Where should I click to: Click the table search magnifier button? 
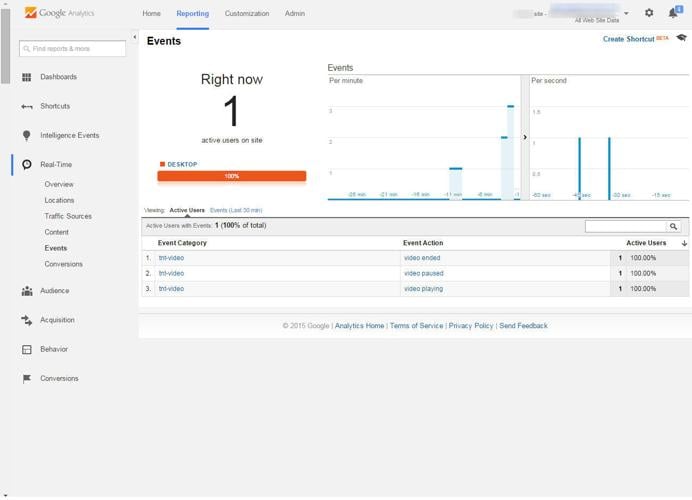point(674,227)
